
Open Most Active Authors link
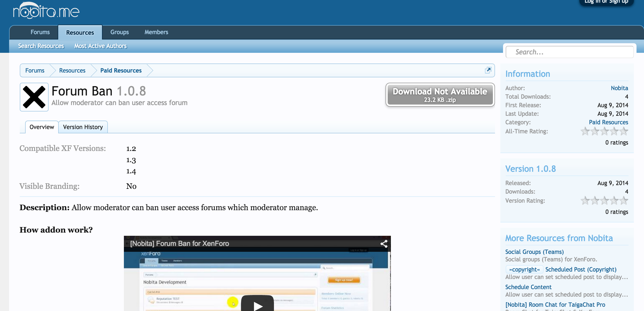click(x=100, y=46)
